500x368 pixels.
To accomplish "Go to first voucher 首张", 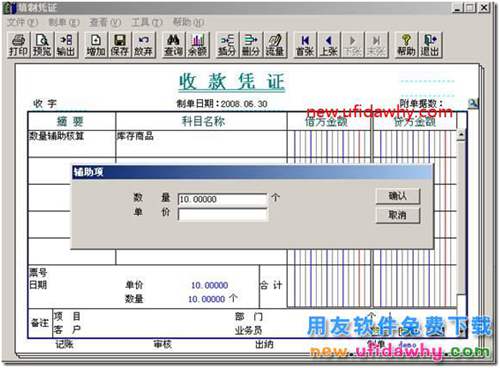I will tap(305, 45).
